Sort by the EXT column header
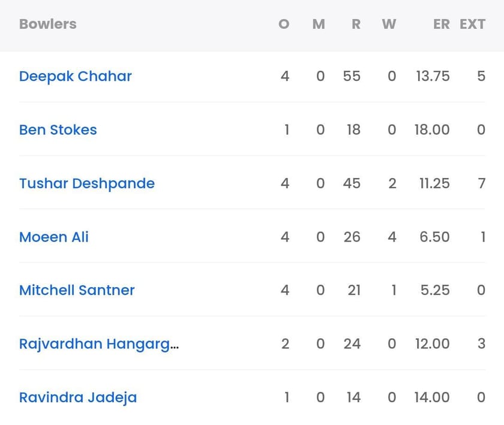504x425 pixels. (x=473, y=24)
